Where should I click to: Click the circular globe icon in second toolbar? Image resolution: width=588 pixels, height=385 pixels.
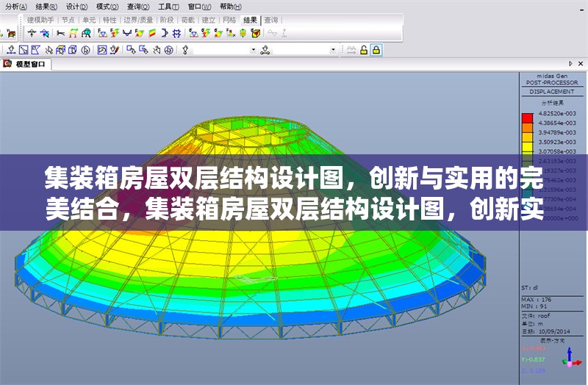click(168, 50)
